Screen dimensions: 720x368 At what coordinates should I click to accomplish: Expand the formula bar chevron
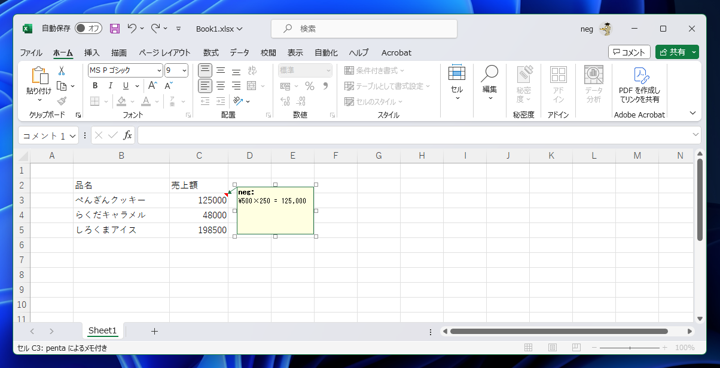[x=696, y=135]
